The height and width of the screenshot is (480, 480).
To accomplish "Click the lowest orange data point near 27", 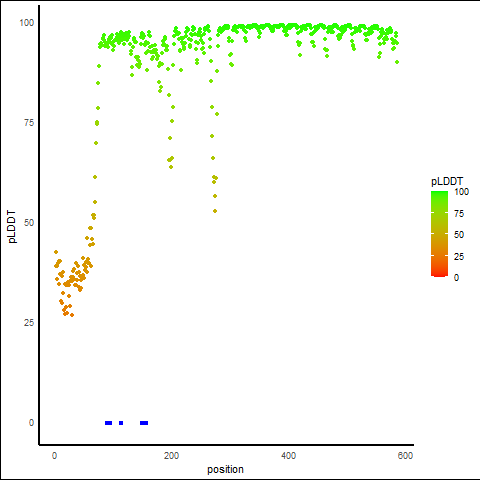I will pos(72,315).
